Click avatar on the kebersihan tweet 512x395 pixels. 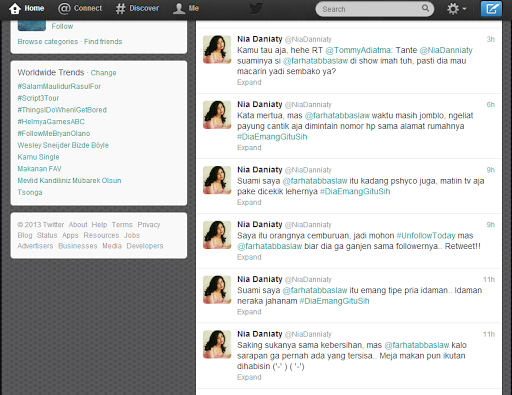pyautogui.click(x=217, y=344)
